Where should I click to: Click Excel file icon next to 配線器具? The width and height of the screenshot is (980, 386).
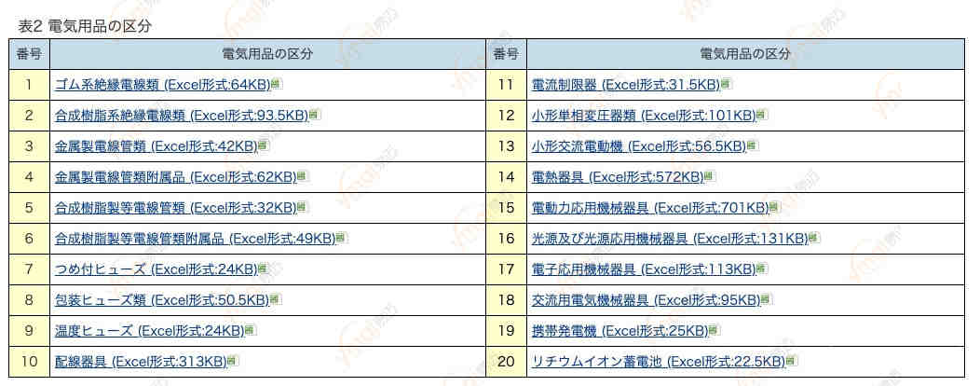coord(231,361)
